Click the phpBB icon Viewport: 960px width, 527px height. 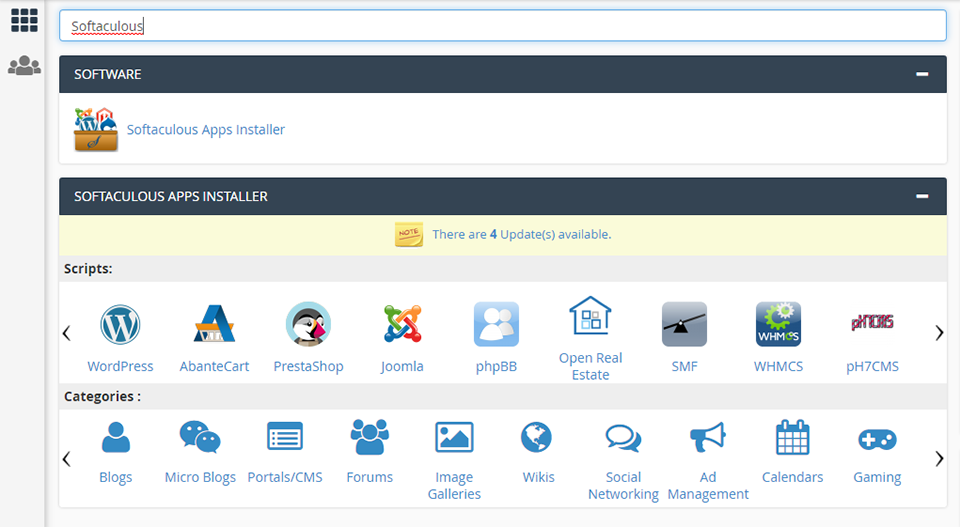(497, 324)
